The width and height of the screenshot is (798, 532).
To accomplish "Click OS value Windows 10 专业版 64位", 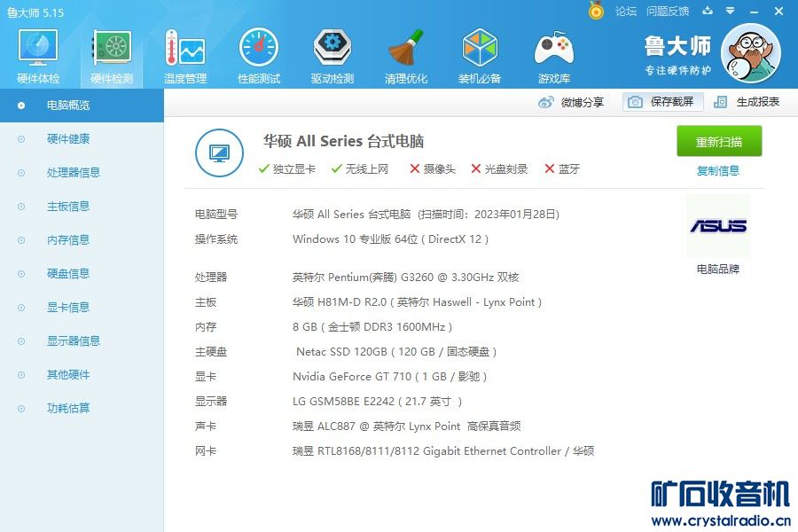I will click(390, 239).
